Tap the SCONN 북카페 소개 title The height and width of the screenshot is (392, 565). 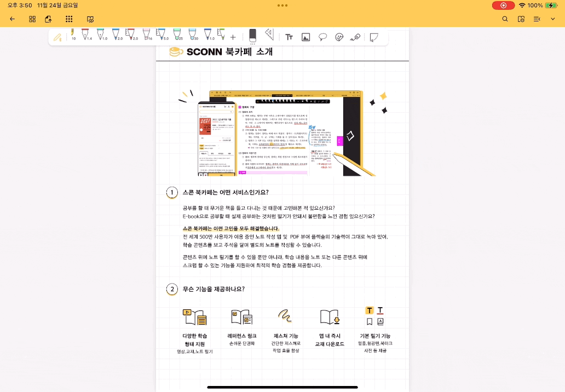click(229, 52)
